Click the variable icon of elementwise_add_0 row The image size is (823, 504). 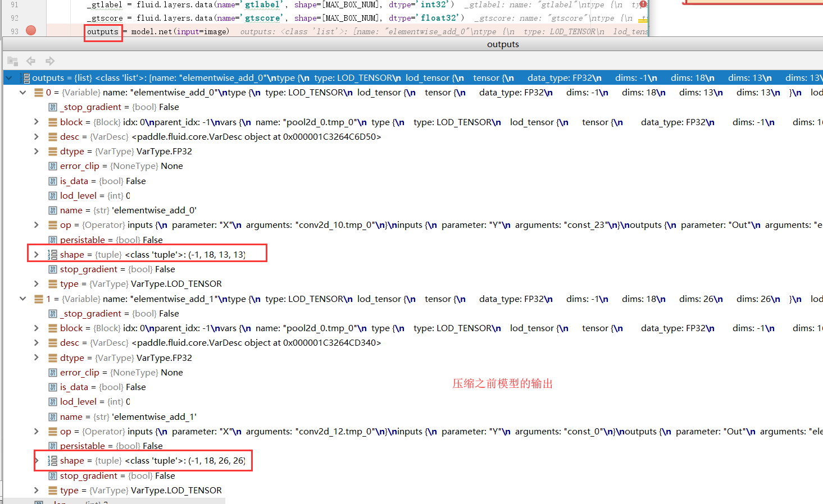[39, 92]
